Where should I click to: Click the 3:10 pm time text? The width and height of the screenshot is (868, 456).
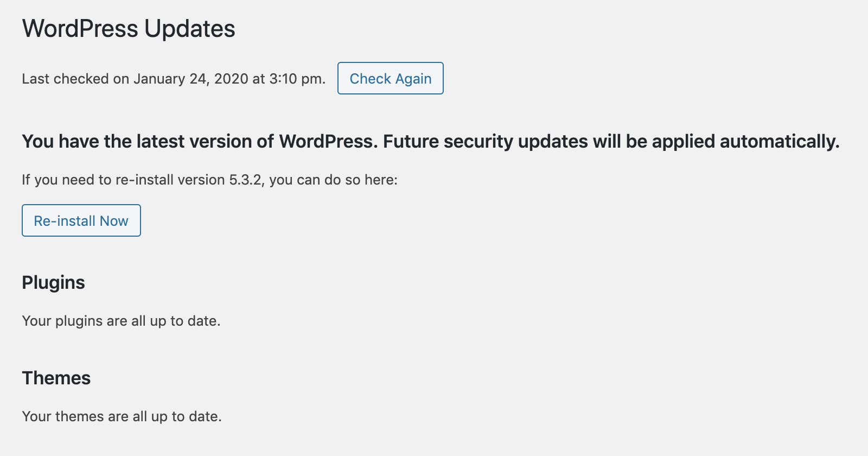point(297,79)
